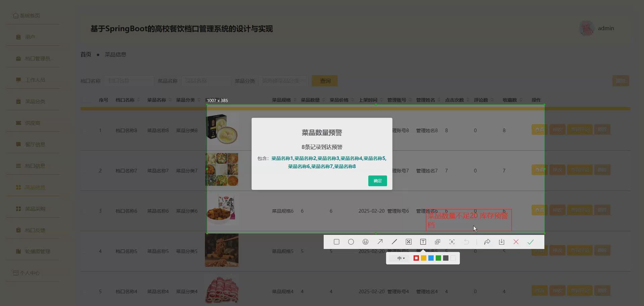Screen dimensions: 644x306
Task: Click 确定 in the 菜品数量预警 dialog
Action: 377,181
